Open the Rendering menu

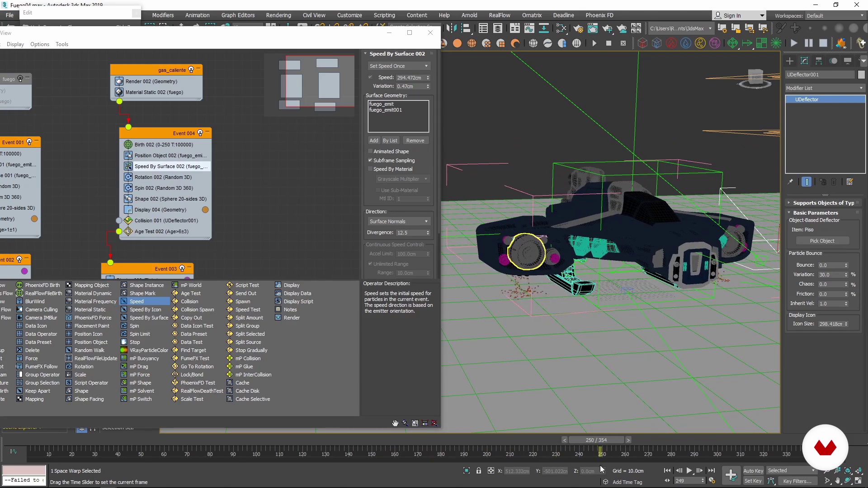point(278,15)
